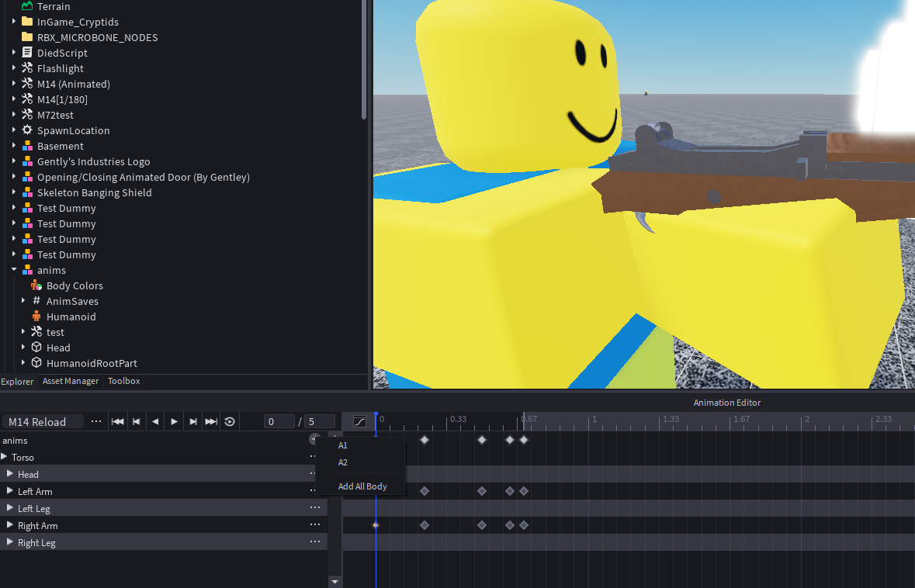Click the AnimSaves hash icon

pos(36,300)
